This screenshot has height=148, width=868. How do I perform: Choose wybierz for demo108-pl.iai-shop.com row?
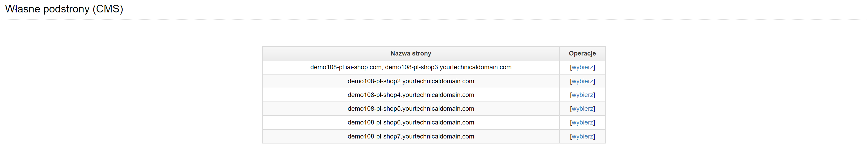582,67
